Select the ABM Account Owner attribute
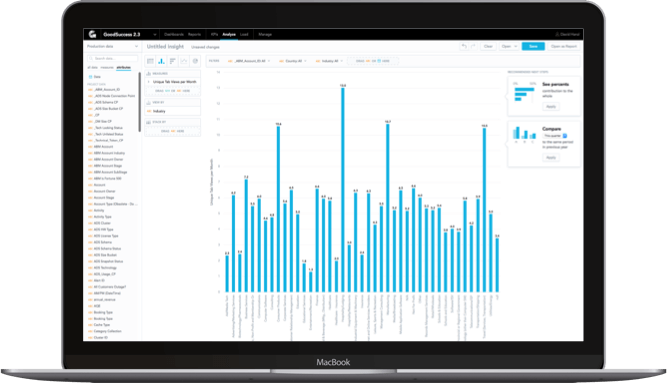 pos(108,159)
